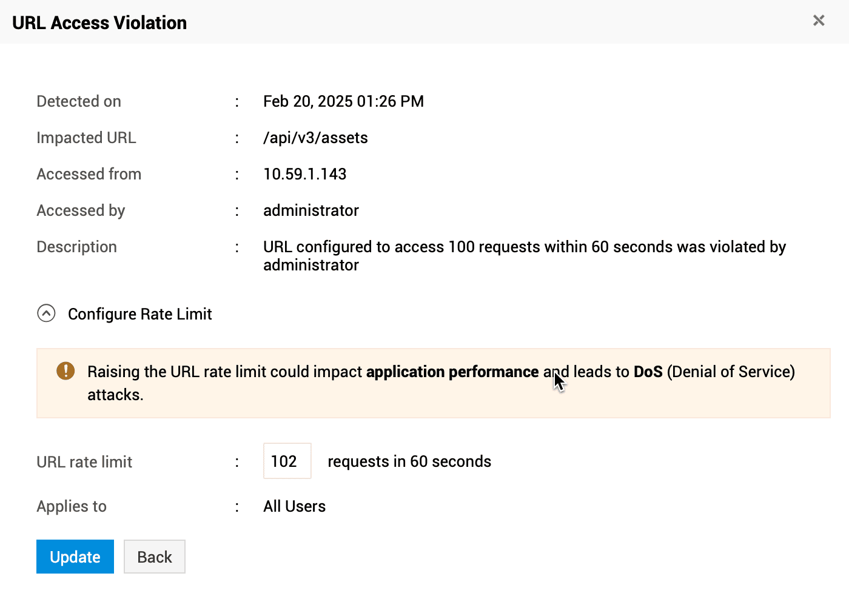Click the URL rate limit field label
849x616 pixels.
pos(84,462)
